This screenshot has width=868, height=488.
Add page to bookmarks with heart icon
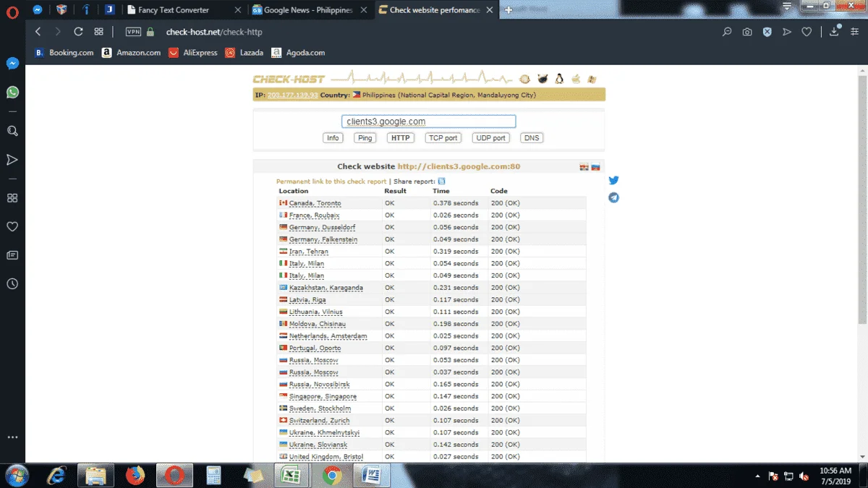807,32
